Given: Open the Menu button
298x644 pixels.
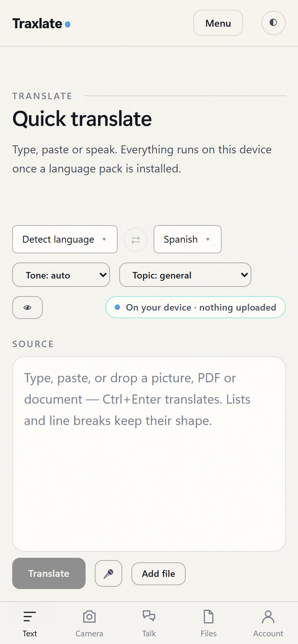Looking at the screenshot, I should coord(218,23).
